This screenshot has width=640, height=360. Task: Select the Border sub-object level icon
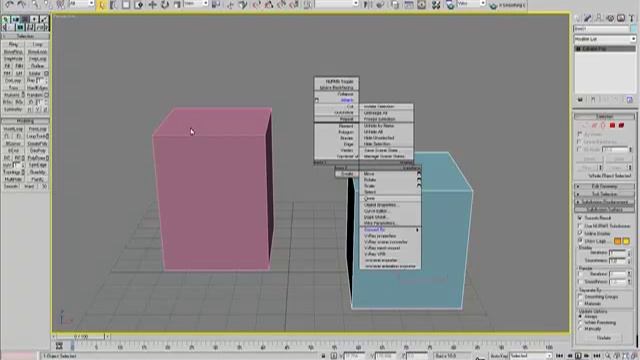click(x=603, y=125)
